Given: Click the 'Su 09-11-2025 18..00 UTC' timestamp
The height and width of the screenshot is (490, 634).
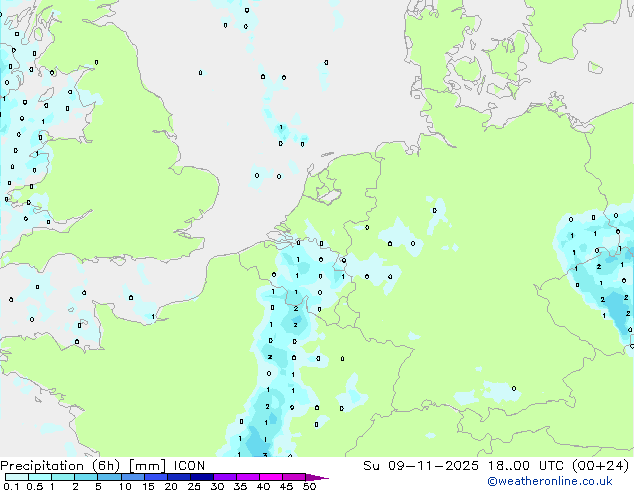Looking at the screenshot, I should [465, 466].
